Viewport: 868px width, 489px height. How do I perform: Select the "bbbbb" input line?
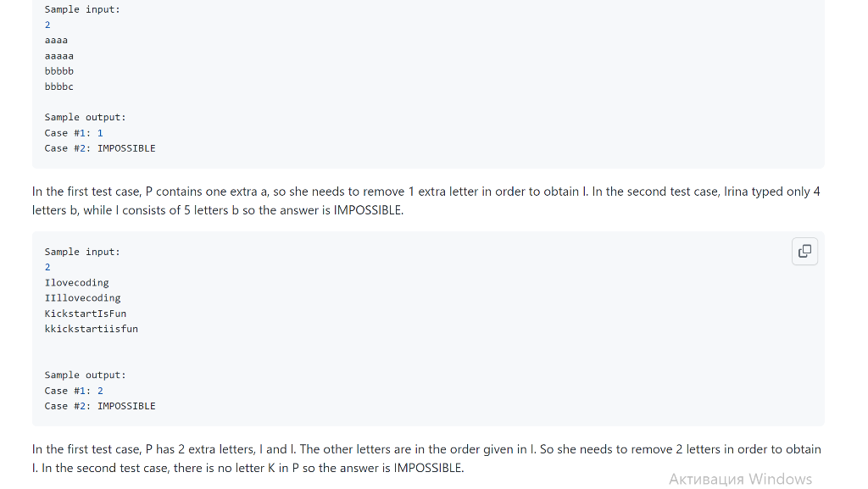click(58, 71)
